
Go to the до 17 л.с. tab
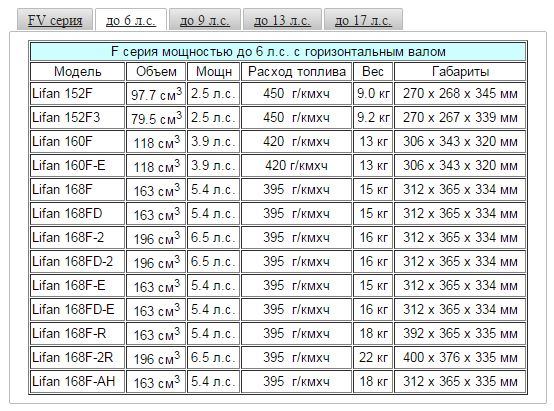tap(363, 20)
